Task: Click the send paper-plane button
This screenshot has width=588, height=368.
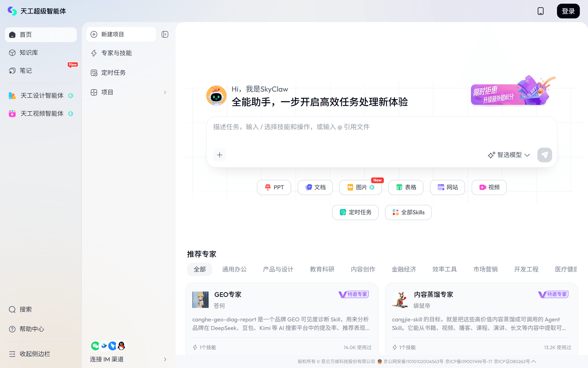Action: (x=545, y=155)
